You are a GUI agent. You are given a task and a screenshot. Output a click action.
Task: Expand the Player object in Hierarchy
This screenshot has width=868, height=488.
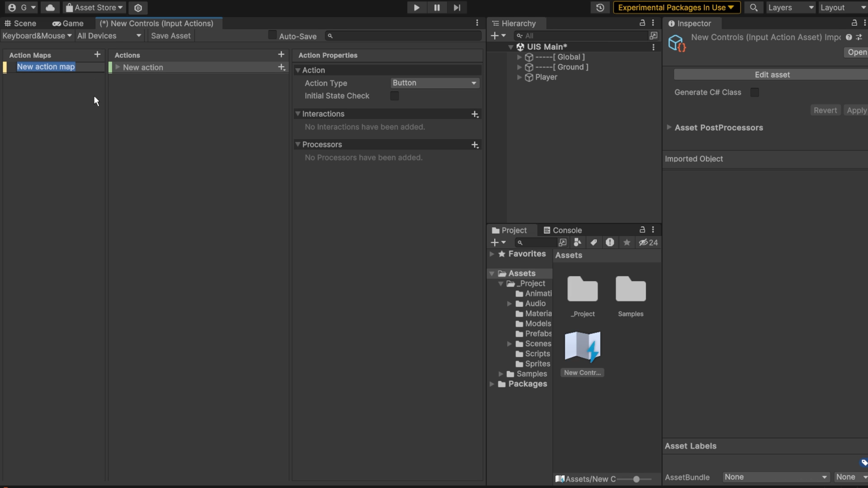(519, 77)
